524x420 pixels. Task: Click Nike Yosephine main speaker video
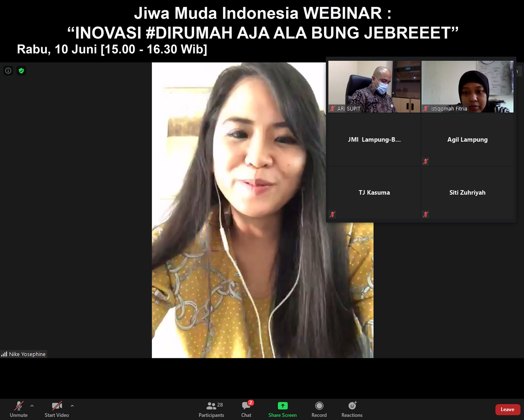click(x=263, y=210)
